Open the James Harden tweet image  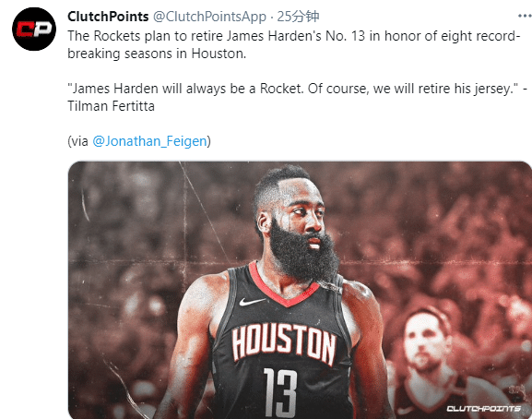tap(300, 290)
